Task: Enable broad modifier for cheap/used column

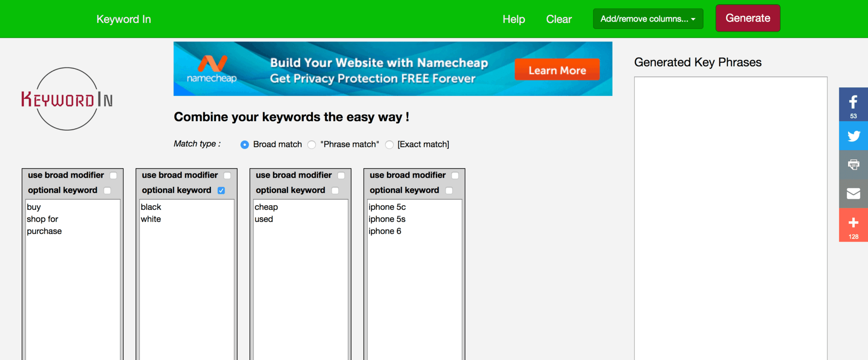Action: click(x=341, y=176)
